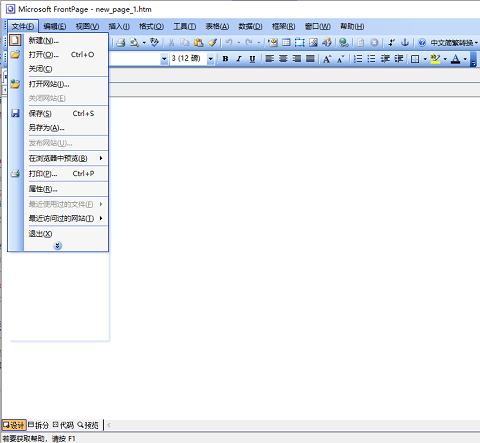Open the font name dropdown
This screenshot has height=443, width=480.
click(164, 59)
